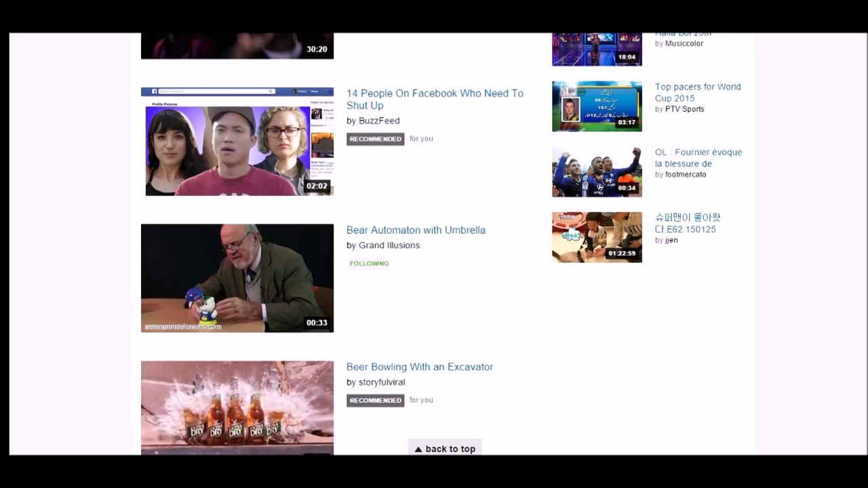The height and width of the screenshot is (488, 868).
Task: Click the 00:33 duration label
Action: pos(317,323)
